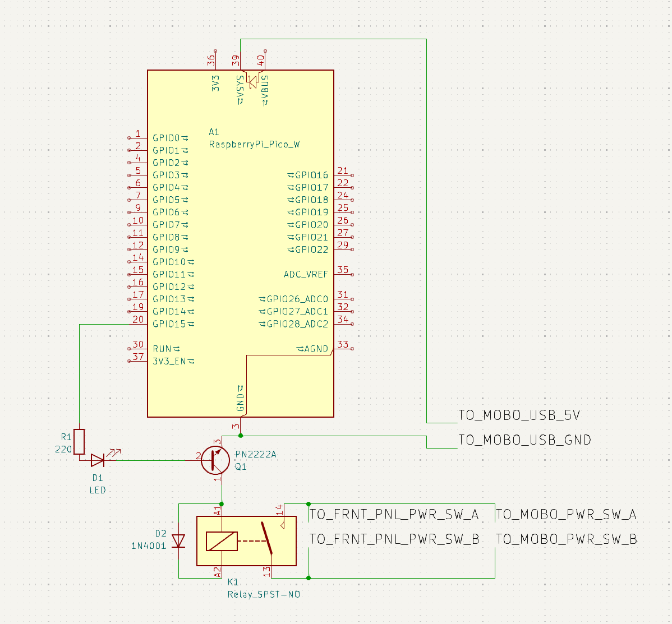Image resolution: width=672 pixels, height=624 pixels.
Task: Select the TO_FRNT_PNL_PWR_SW_B label
Action: (394, 539)
